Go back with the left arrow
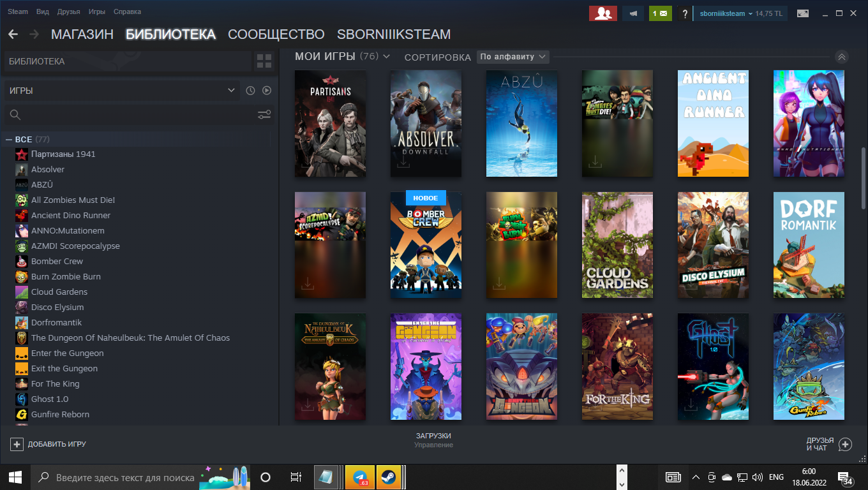868x490 pixels. 13,34
